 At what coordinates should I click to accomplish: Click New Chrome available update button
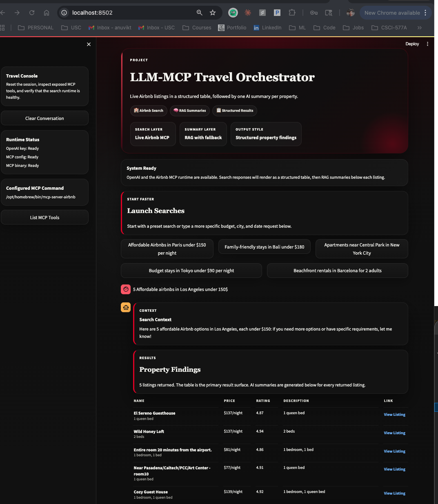point(392,13)
